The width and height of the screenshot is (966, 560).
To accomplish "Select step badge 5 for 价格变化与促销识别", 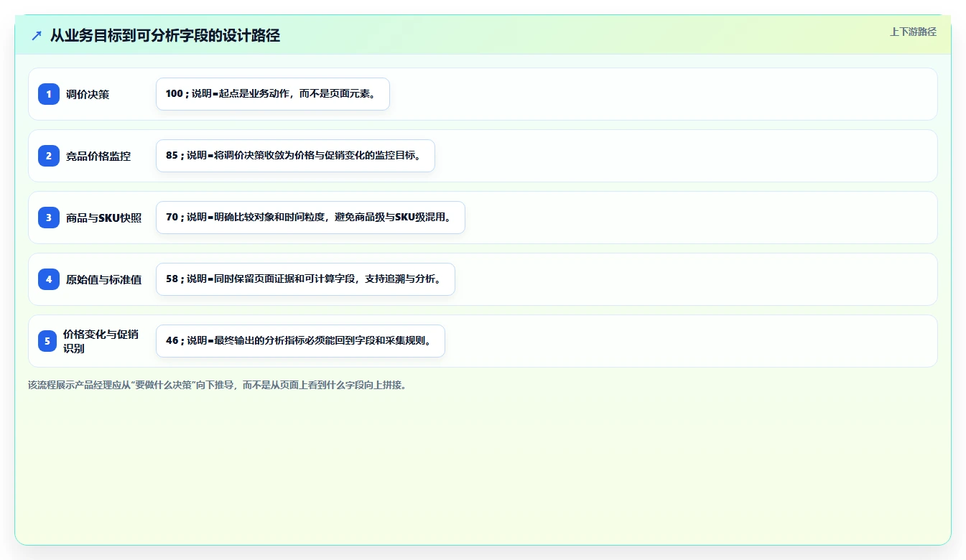I will pyautogui.click(x=47, y=341).
